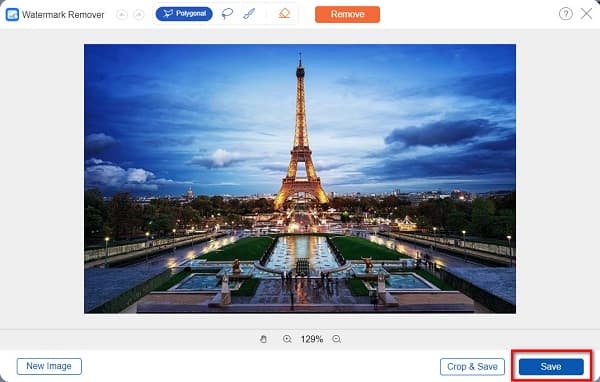Choose the Lasso selection tool
Viewport: 600px width, 382px height.
coord(227,14)
